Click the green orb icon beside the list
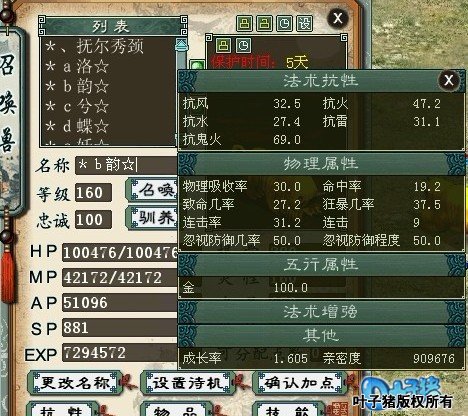The width and height of the screenshot is (468, 416). [197, 65]
